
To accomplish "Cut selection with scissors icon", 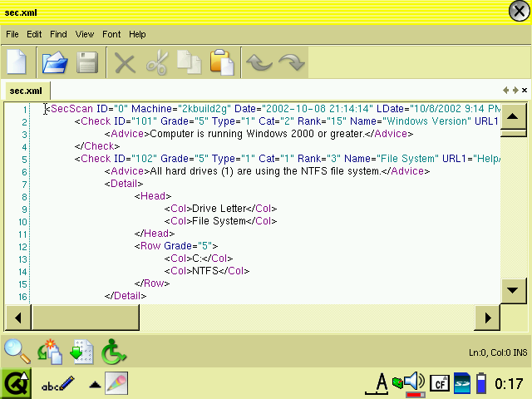I will click(x=157, y=63).
